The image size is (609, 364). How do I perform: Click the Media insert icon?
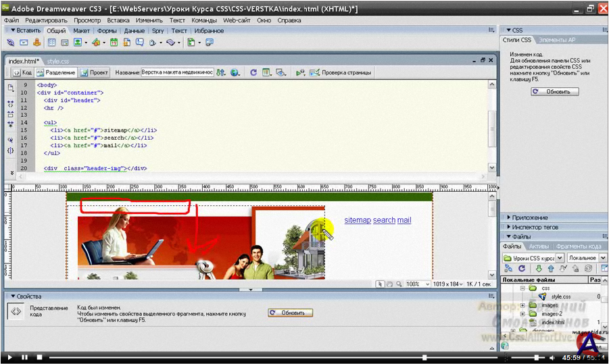click(96, 43)
